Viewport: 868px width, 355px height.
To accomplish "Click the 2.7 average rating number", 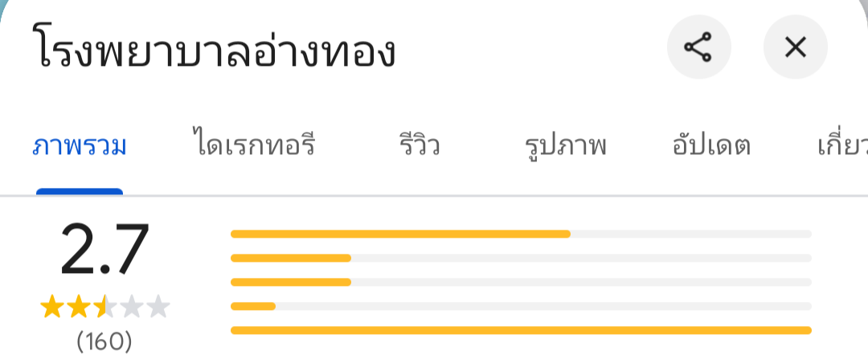I will coord(104,251).
